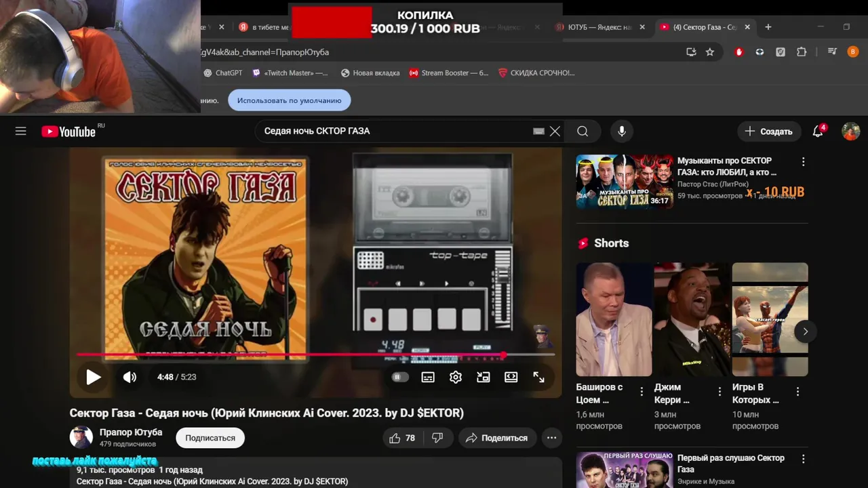This screenshot has width=868, height=488.
Task: Enter full screen mode
Action: (539, 377)
